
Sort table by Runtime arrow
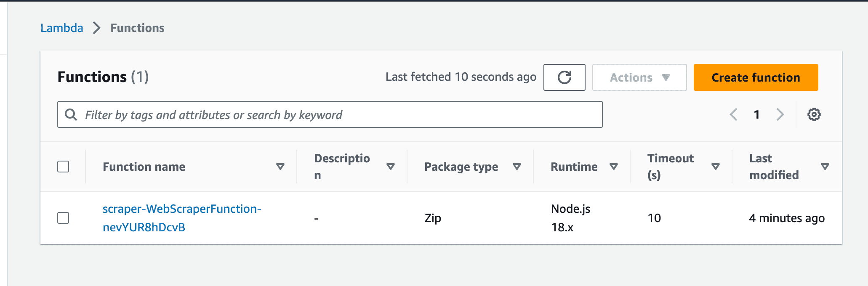click(614, 167)
